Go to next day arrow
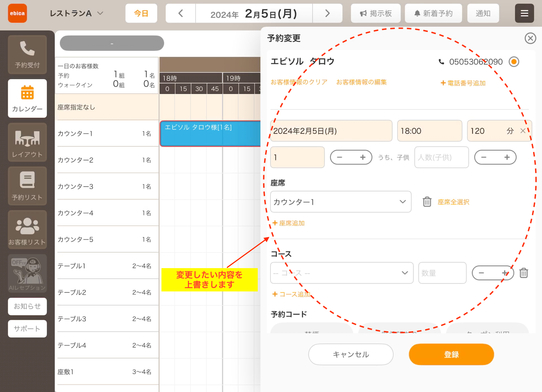Screen dimensions: 542x392 pos(327,13)
